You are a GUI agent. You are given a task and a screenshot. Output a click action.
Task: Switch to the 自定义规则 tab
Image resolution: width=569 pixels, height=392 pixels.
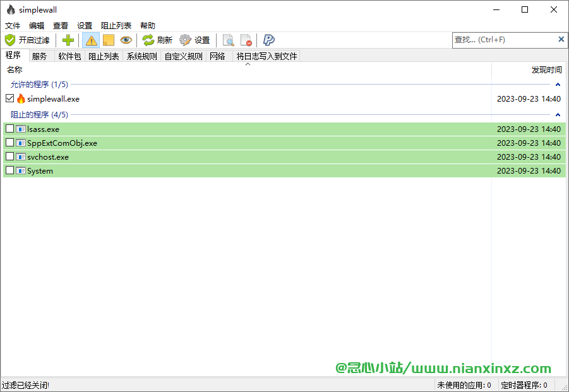184,56
